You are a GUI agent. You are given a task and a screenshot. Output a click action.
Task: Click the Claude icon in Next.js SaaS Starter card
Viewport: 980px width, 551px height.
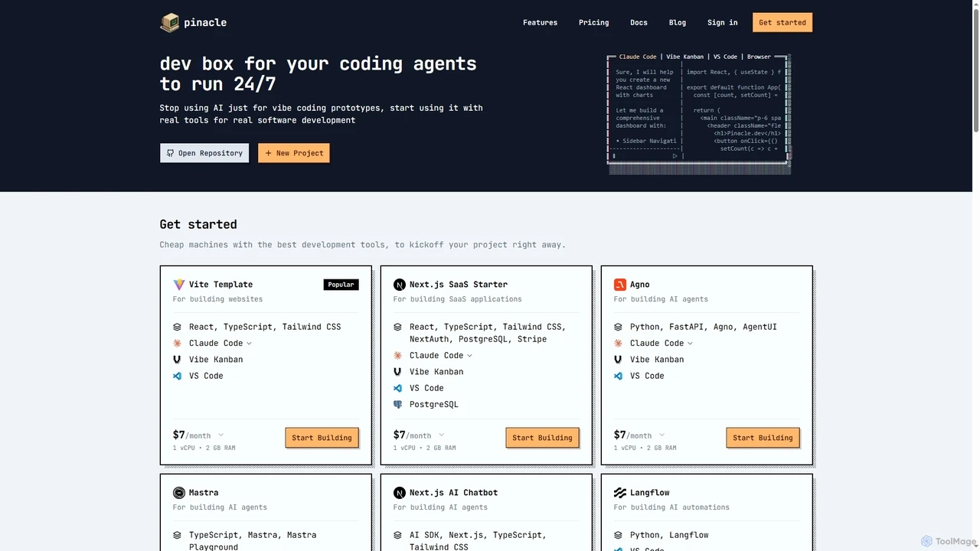click(397, 356)
